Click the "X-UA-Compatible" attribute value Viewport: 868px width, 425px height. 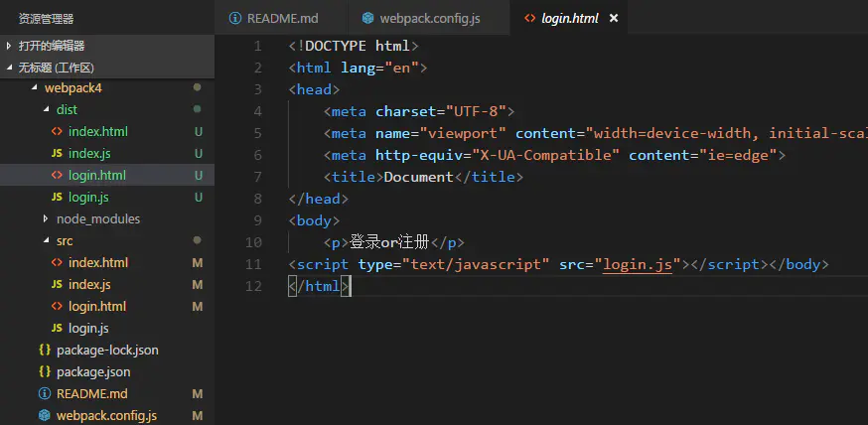coord(546,155)
